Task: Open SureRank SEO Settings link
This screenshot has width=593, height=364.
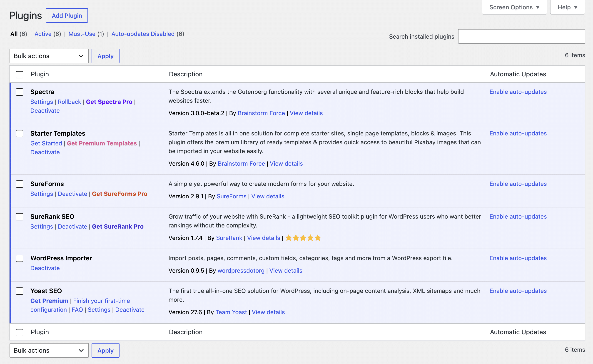Action: click(x=42, y=227)
